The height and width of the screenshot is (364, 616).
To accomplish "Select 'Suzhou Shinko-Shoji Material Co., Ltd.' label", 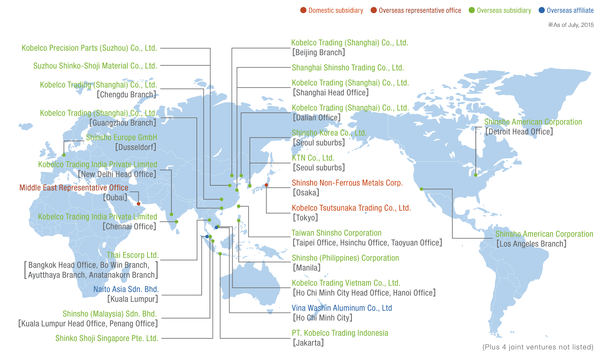I will (x=95, y=66).
